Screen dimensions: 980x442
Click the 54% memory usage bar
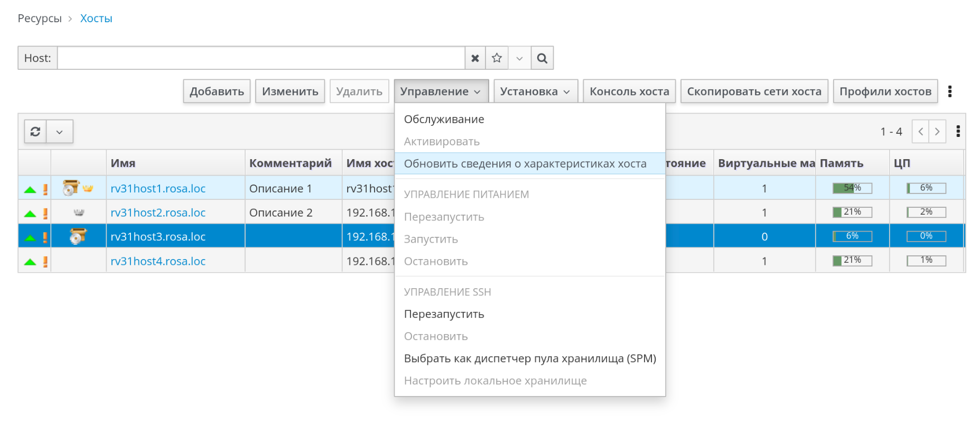coord(852,188)
